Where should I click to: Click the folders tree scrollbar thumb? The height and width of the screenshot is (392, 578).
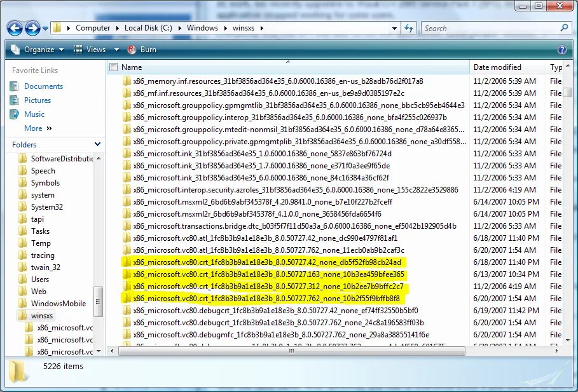98,301
